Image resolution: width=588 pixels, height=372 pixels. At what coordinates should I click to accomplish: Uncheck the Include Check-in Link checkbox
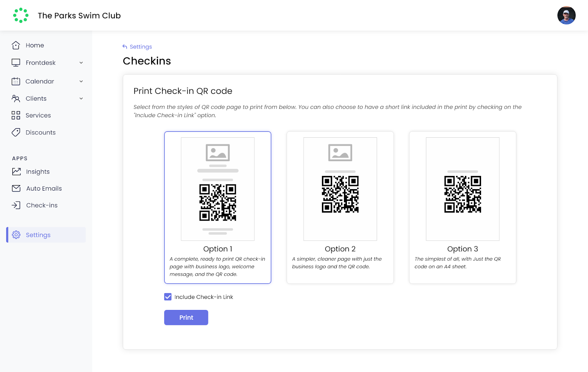(168, 297)
